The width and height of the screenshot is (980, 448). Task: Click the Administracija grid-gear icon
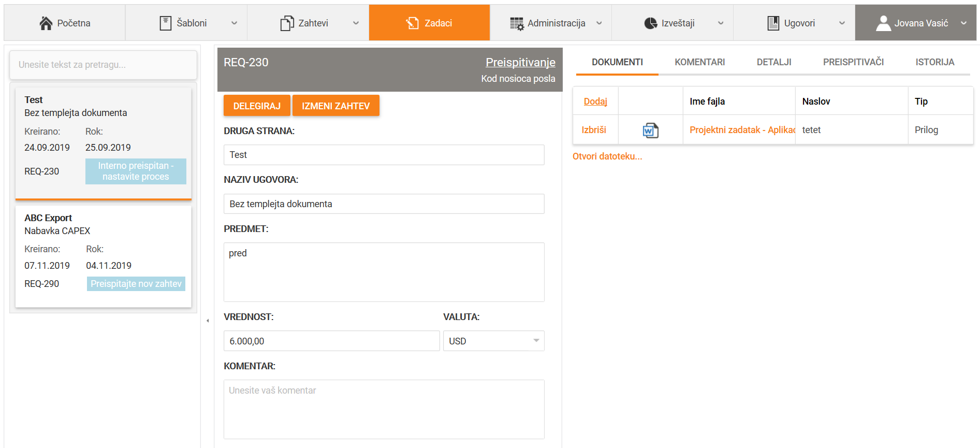point(517,23)
